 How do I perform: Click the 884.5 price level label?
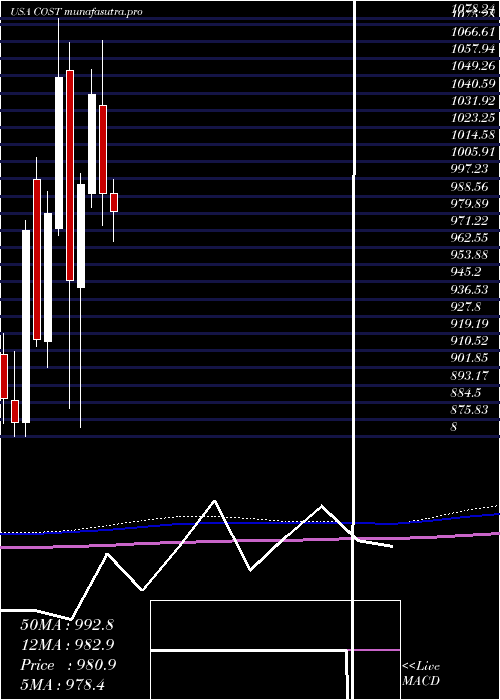click(466, 392)
